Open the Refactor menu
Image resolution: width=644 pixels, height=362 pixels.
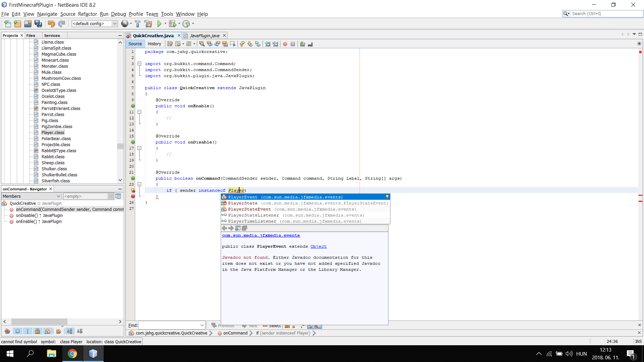tap(87, 14)
